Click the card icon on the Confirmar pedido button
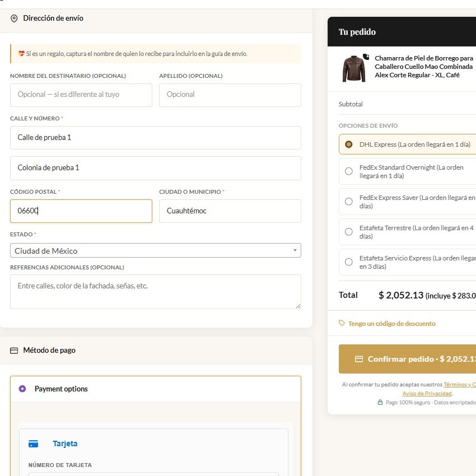 (x=359, y=359)
